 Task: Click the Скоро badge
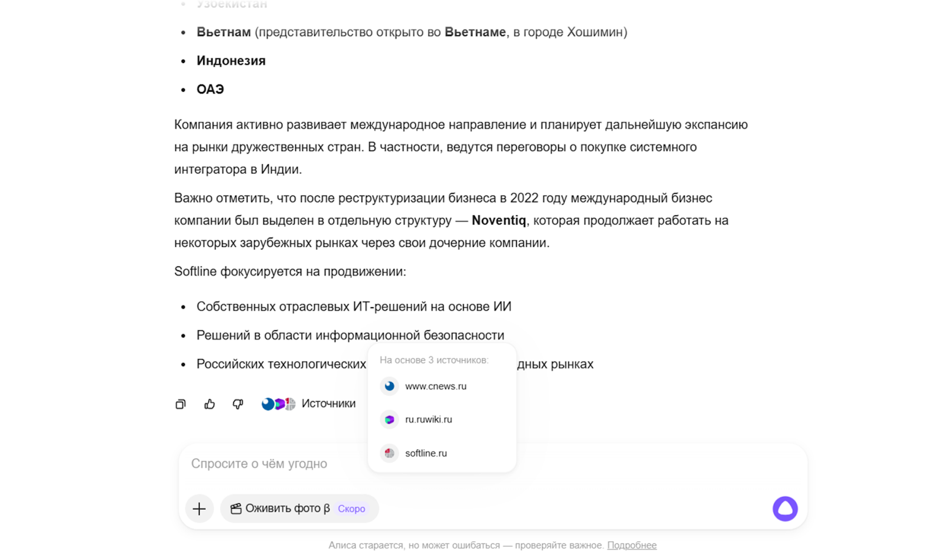pyautogui.click(x=351, y=509)
